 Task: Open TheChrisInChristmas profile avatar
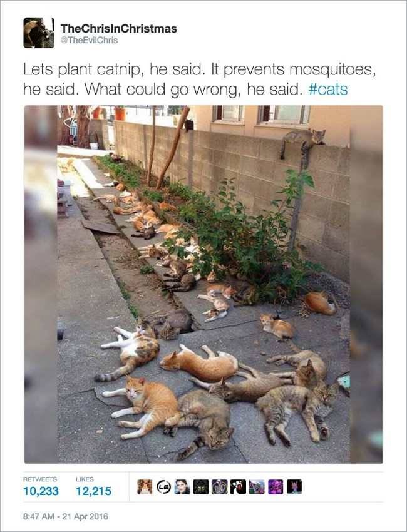pyautogui.click(x=39, y=33)
